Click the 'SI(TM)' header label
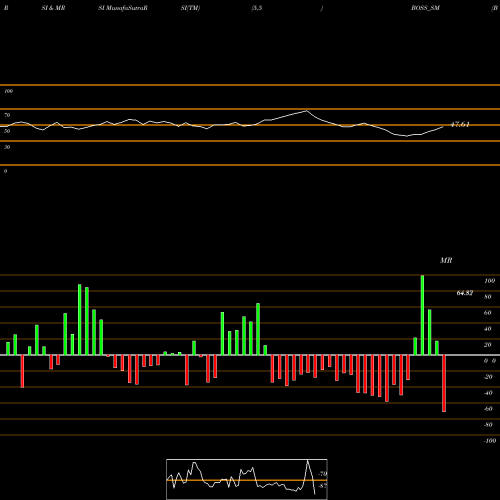 coord(190,8)
